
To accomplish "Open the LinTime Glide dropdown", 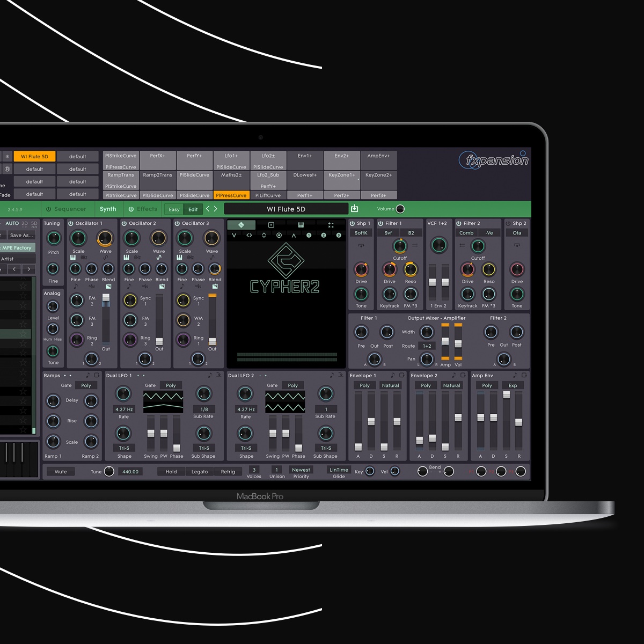I will coord(339,470).
